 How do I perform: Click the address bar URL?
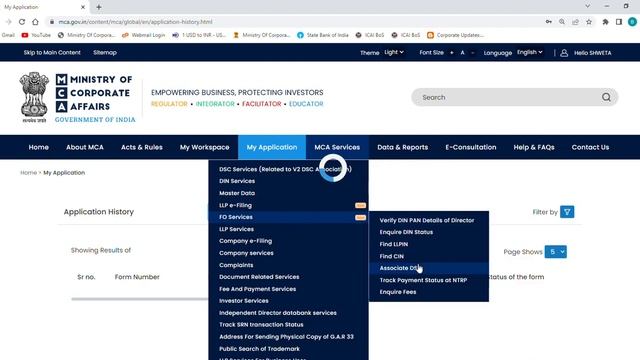(135, 22)
